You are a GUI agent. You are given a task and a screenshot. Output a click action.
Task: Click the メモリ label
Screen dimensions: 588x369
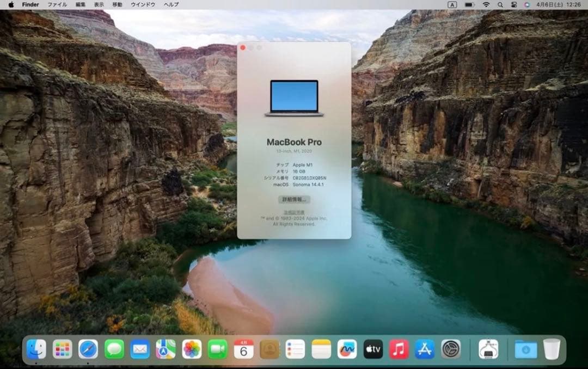(x=283, y=171)
